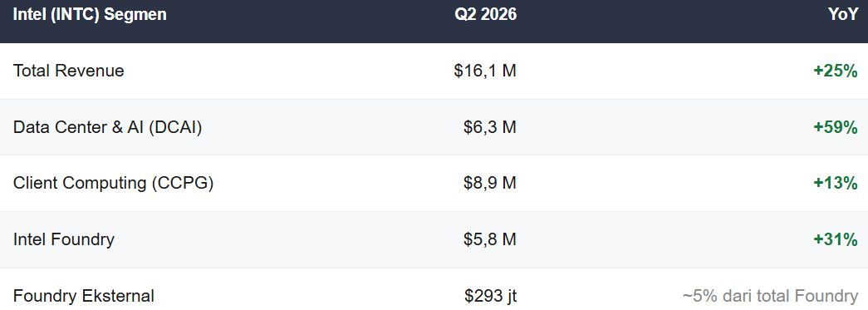Click the Intel (INTC) Segmen column header

[90, 14]
